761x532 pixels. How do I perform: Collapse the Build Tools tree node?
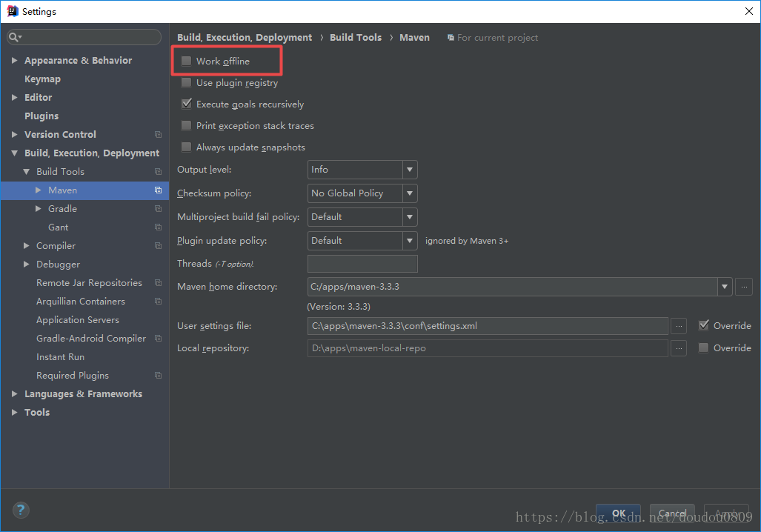[26, 171]
